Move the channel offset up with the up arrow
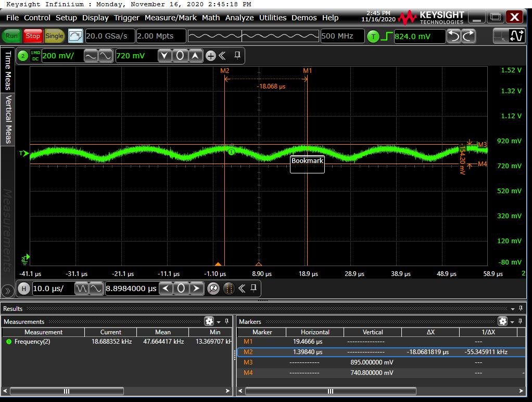The image size is (532, 402). click(195, 56)
